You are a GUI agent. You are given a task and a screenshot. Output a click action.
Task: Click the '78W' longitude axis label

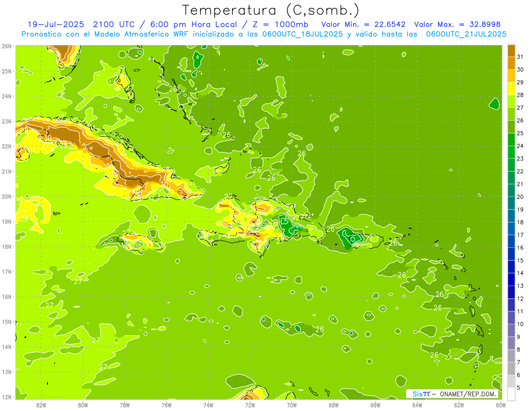pos(125,405)
